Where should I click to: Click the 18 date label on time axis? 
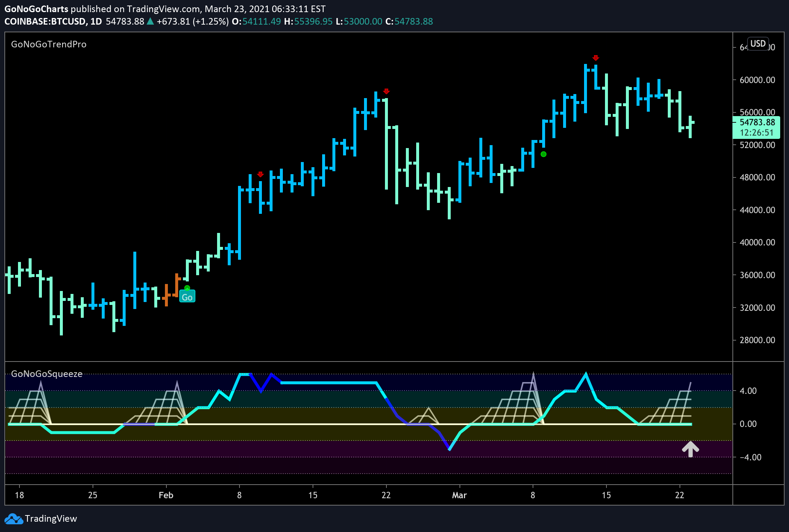pyautogui.click(x=19, y=495)
